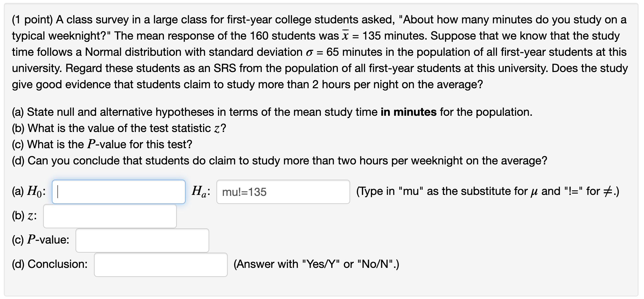Place cursor in the null hypothesis blank
Image resolution: width=644 pixels, height=299 pixels.
point(118,192)
